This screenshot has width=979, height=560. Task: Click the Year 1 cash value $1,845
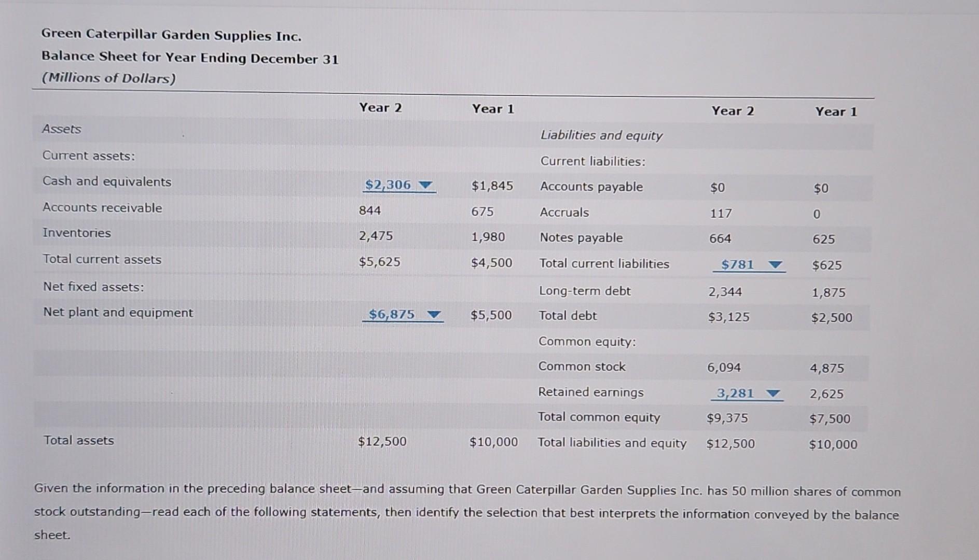[x=492, y=186]
